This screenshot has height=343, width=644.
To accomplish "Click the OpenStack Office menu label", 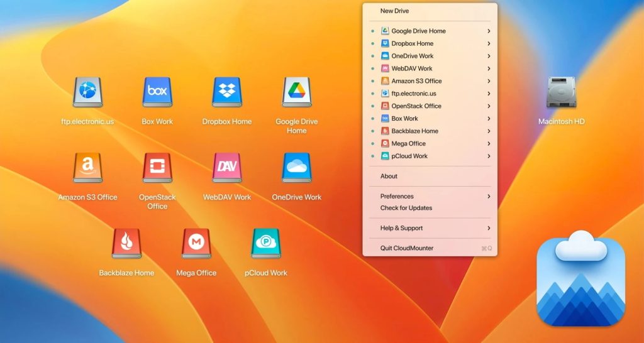I will click(x=416, y=106).
